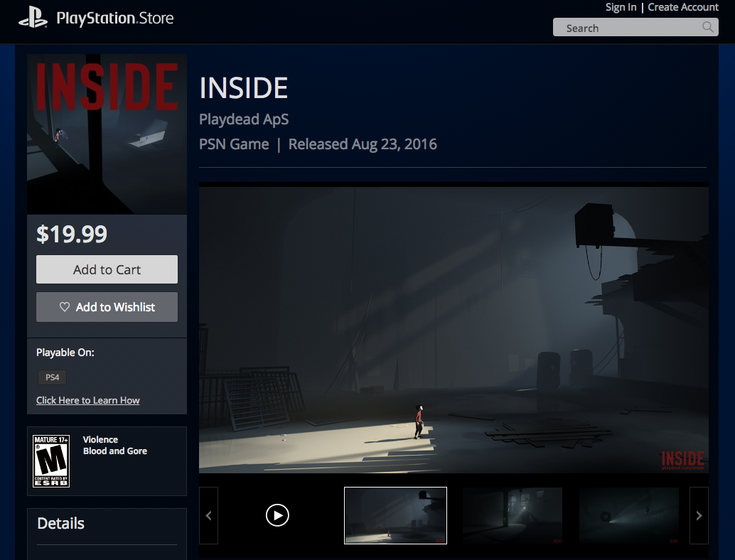Click the Sign In link
This screenshot has height=560, width=735.
click(621, 7)
